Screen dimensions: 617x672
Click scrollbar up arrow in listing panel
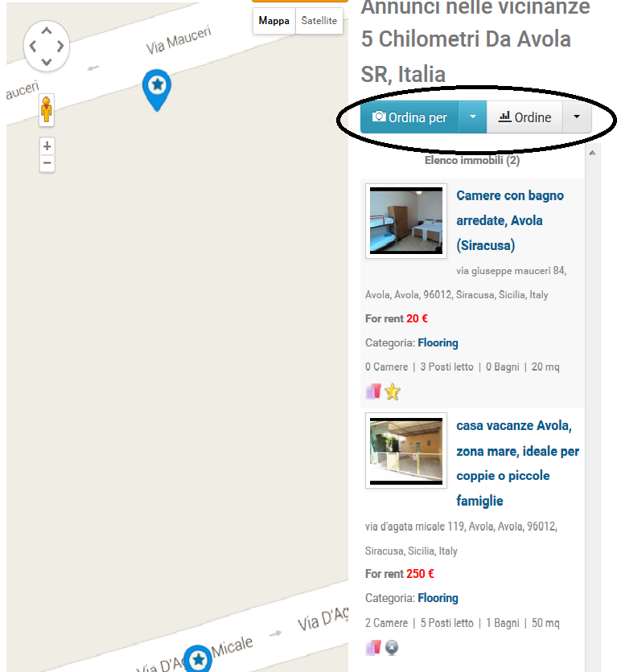[x=592, y=153]
